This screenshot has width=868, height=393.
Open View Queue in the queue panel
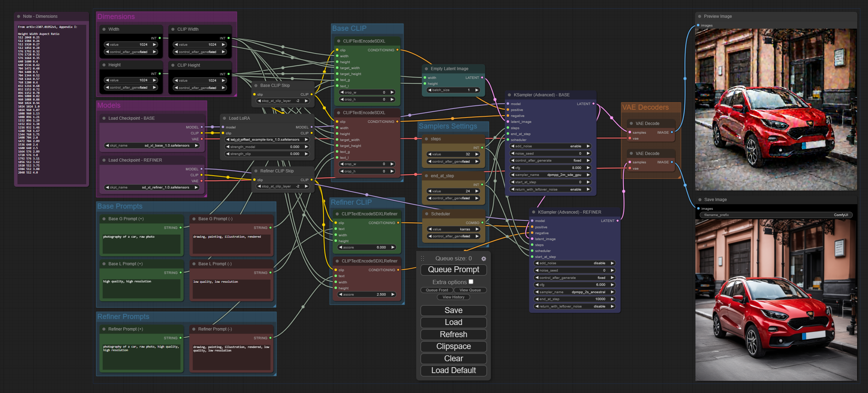[470, 290]
